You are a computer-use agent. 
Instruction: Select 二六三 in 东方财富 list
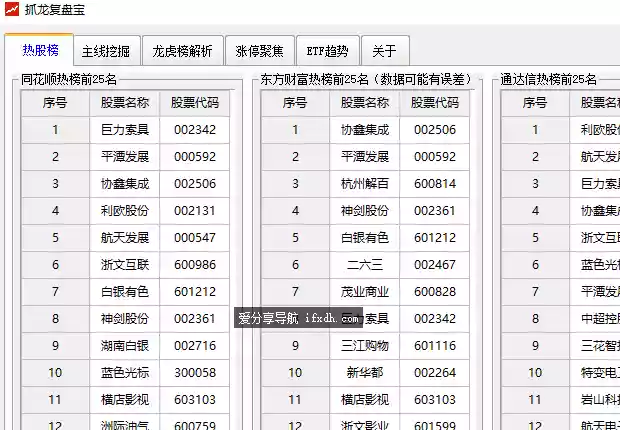coord(365,264)
